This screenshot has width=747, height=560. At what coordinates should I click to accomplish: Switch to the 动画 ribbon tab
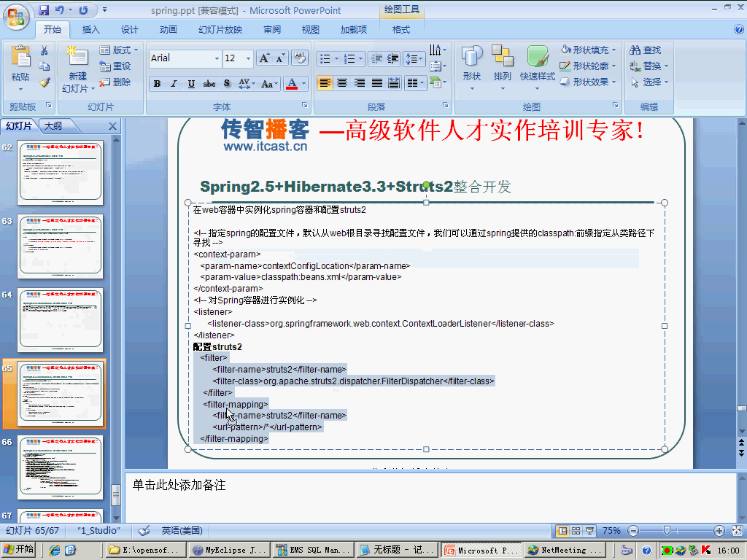[168, 29]
